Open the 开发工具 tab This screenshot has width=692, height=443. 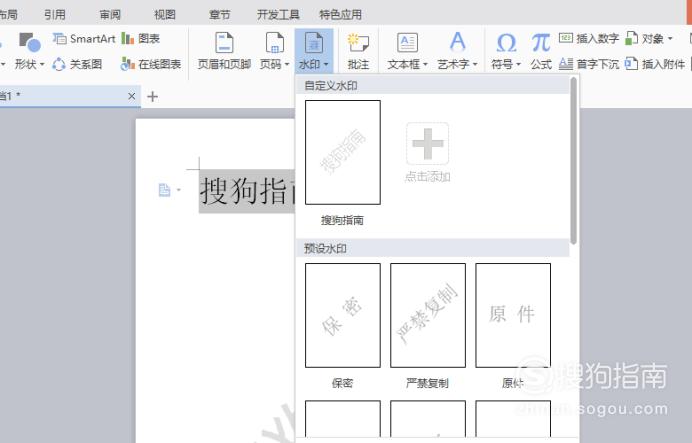tap(278, 15)
